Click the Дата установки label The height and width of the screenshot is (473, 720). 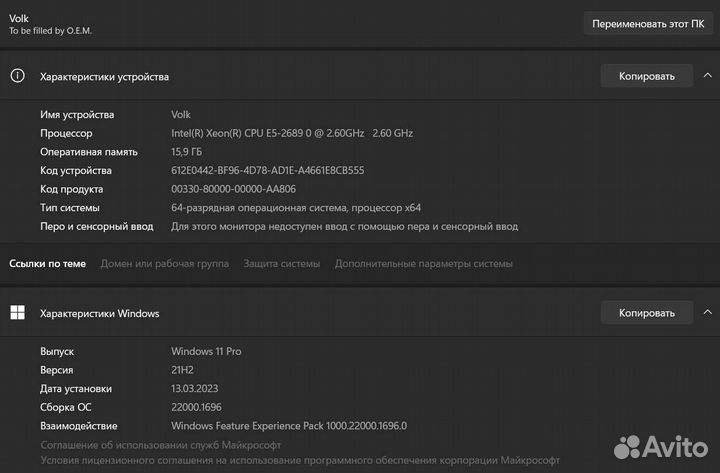pyautogui.click(x=76, y=389)
